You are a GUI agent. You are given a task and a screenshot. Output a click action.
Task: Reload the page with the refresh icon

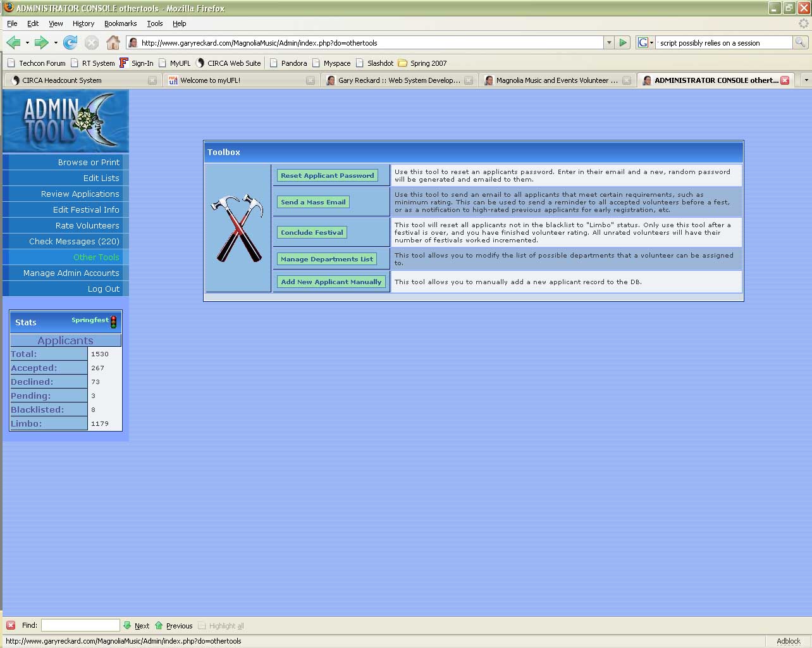70,42
